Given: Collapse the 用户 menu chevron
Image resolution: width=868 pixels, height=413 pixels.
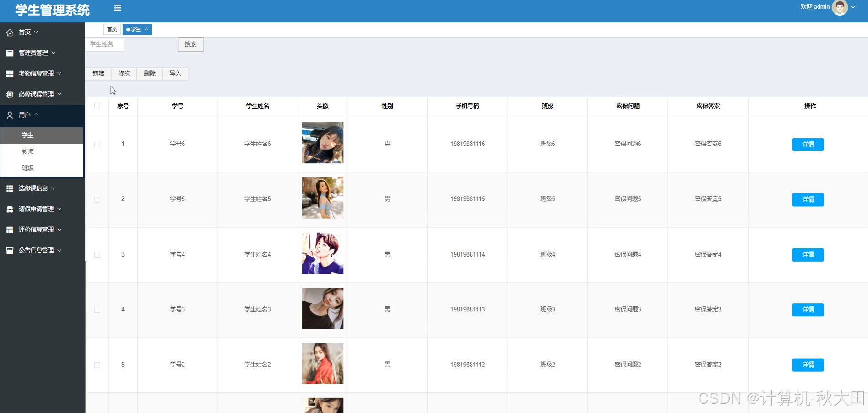Looking at the screenshot, I should pyautogui.click(x=36, y=114).
